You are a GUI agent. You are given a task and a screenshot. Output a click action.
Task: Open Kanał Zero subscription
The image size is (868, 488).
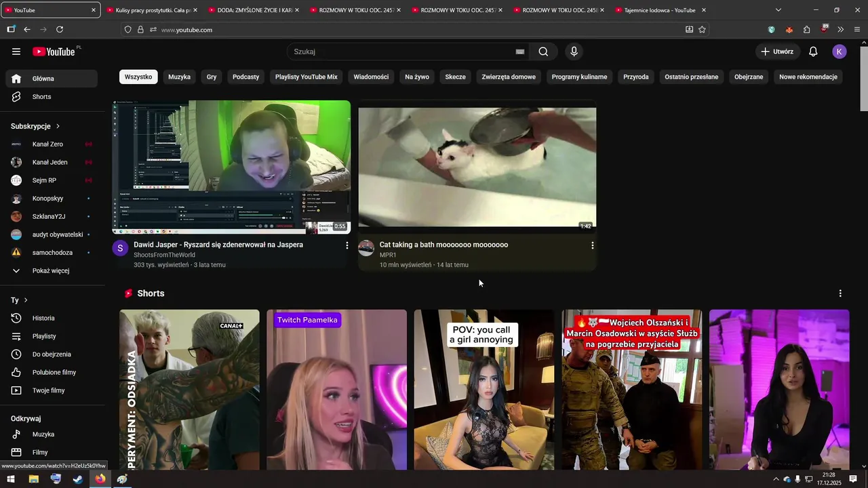point(52,144)
